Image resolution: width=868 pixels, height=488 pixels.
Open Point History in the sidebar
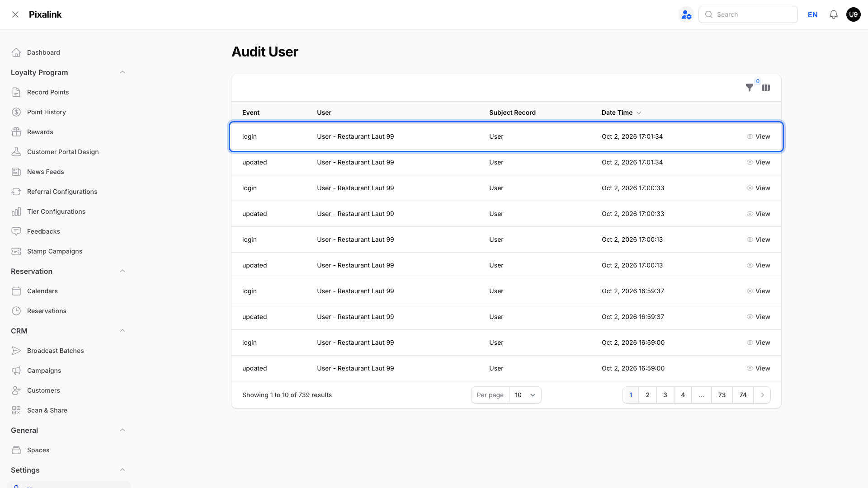point(46,112)
